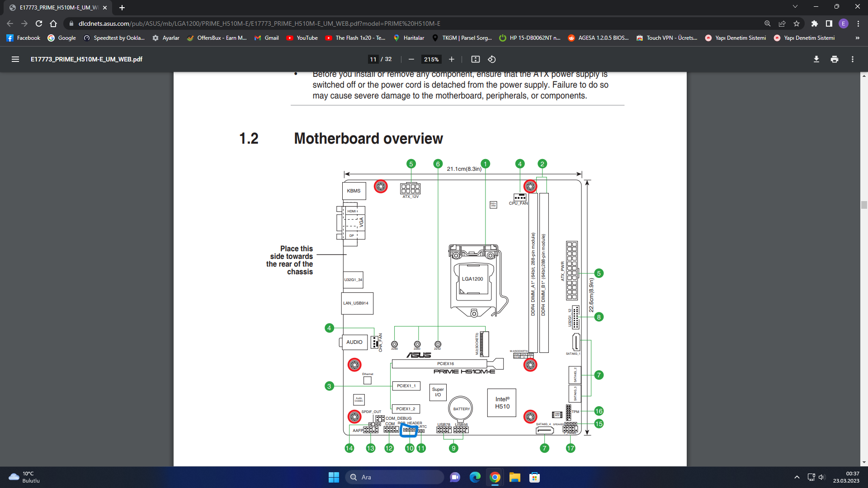868x488 pixels.
Task: Open a new browser tab
Action: tap(122, 8)
